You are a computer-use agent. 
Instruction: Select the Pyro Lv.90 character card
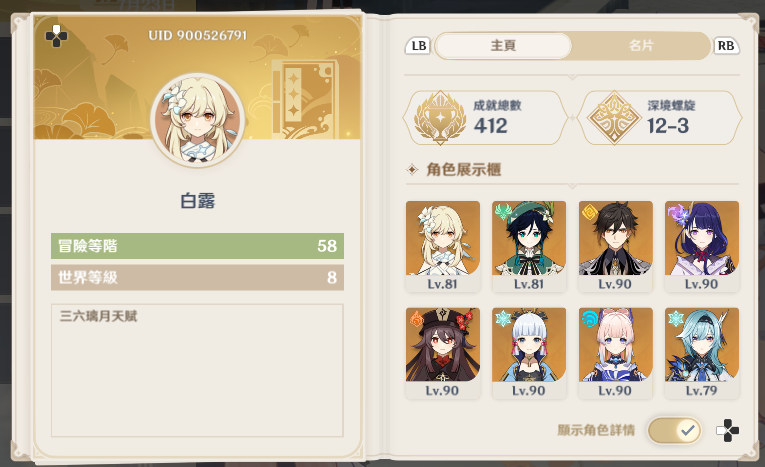pos(443,353)
